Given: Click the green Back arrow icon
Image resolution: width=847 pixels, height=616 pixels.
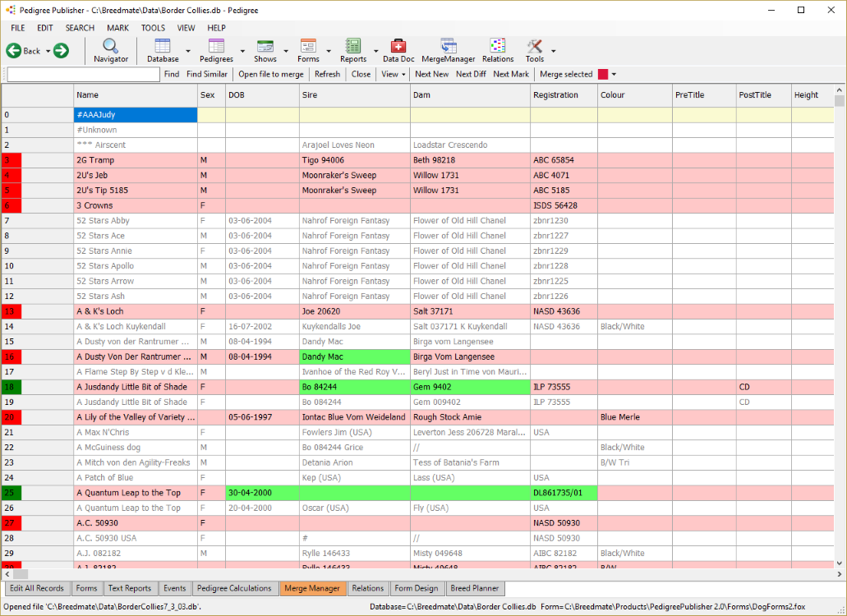Looking at the screenshot, I should point(13,51).
